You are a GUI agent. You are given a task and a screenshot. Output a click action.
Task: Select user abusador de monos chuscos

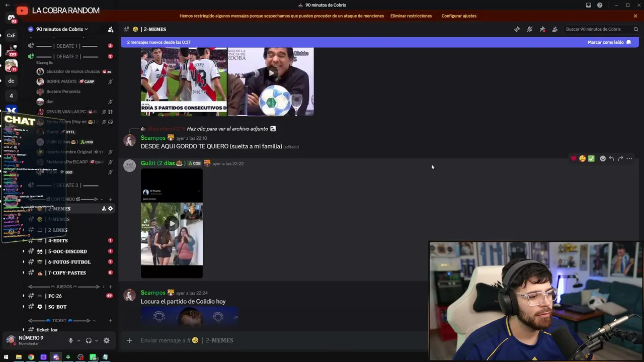[x=73, y=71]
